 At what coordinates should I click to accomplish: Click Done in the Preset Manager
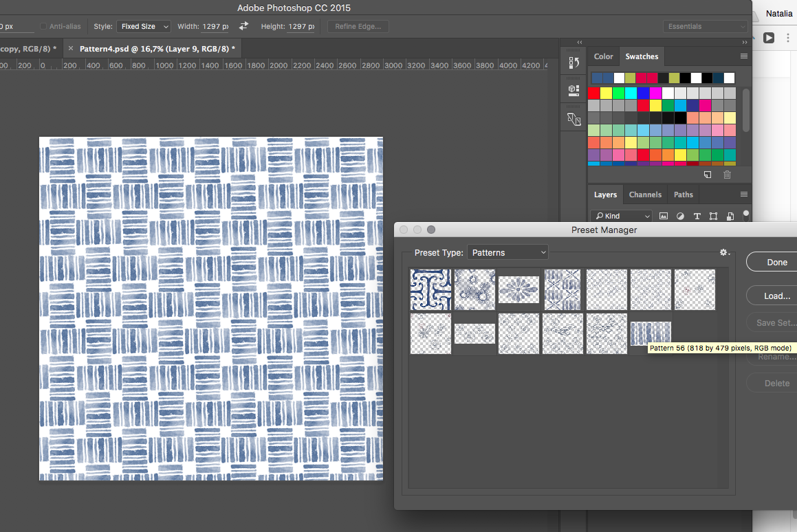(x=776, y=262)
